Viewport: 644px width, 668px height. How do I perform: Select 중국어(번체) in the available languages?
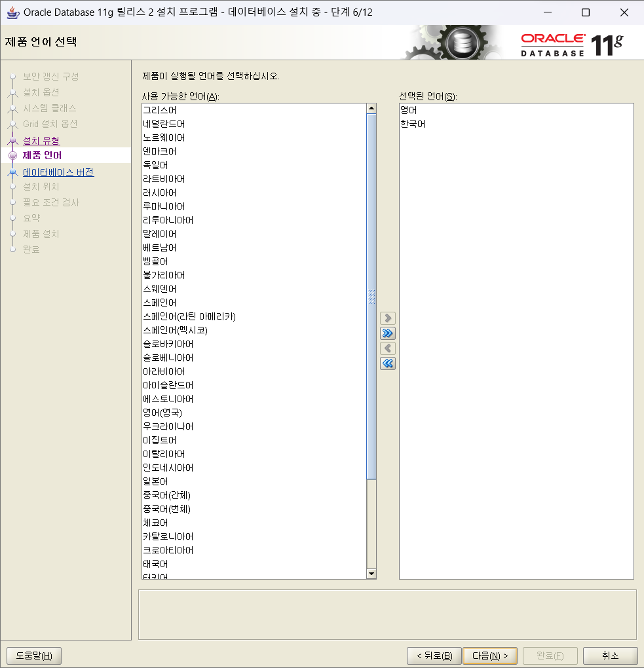254,509
